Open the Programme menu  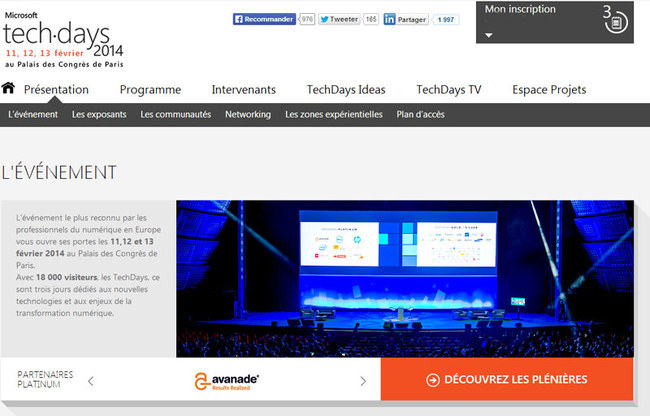point(150,89)
